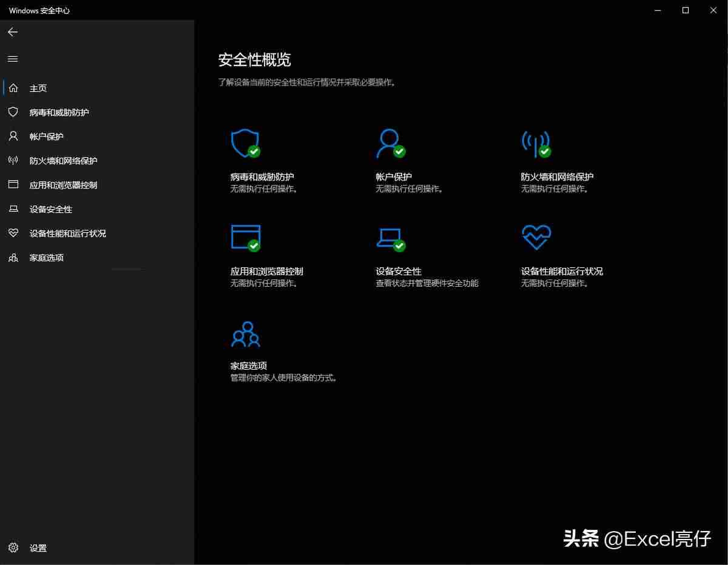Click the shield icon in sidebar
Image resolution: width=728 pixels, height=565 pixels.
tap(13, 112)
